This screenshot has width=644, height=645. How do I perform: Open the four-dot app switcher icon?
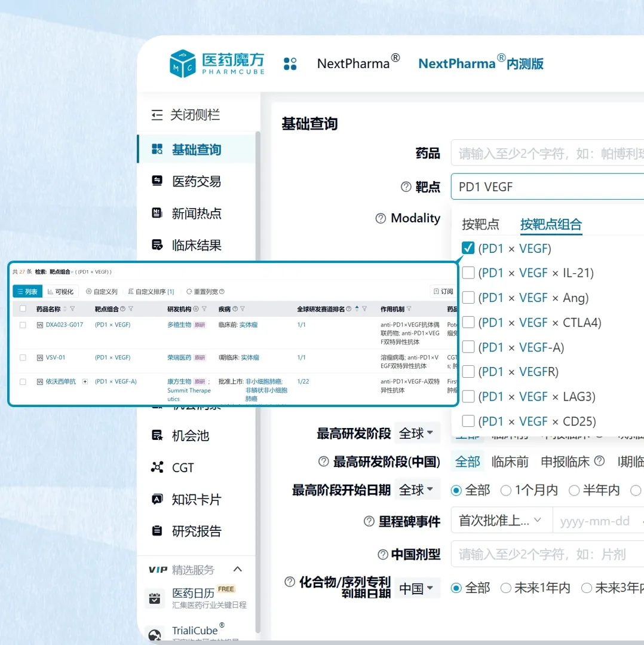290,64
